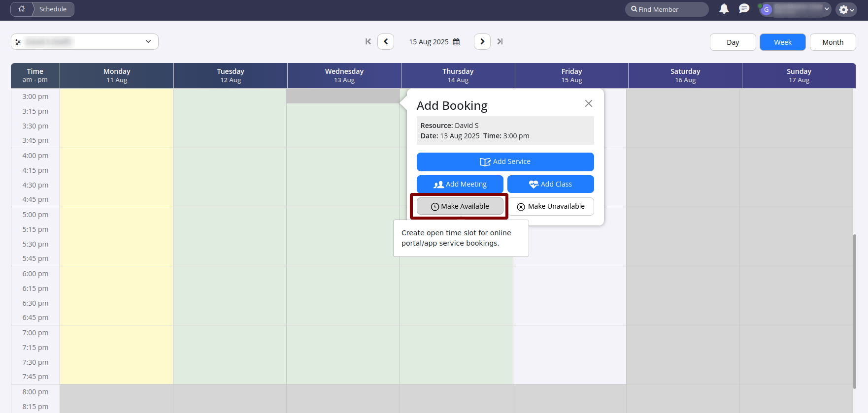This screenshot has width=868, height=413.
Task: Open the notifications bell
Action: tap(724, 9)
